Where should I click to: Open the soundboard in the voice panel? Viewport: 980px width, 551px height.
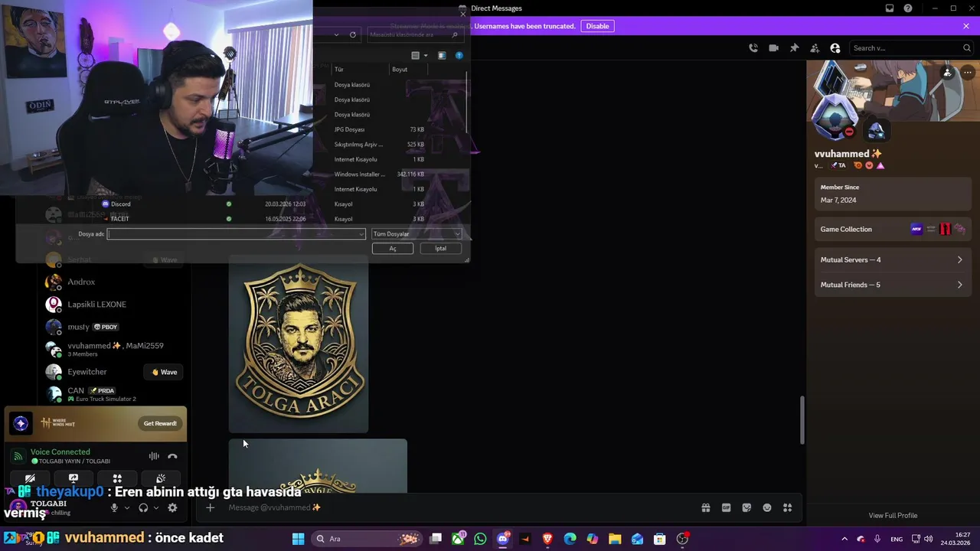point(161,478)
